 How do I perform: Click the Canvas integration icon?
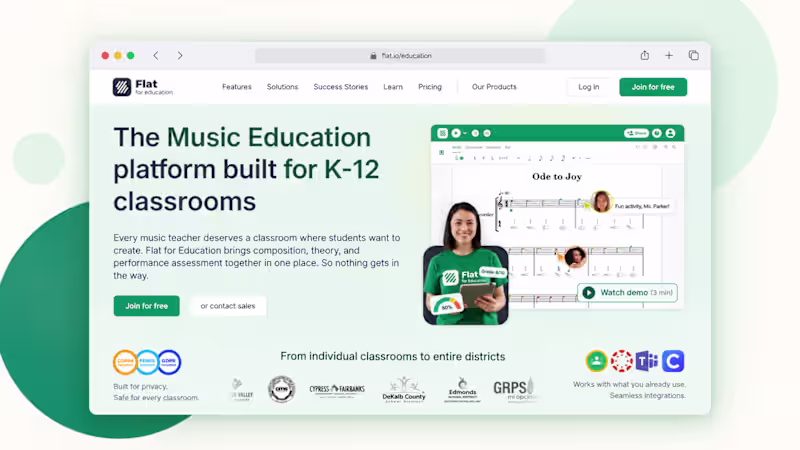click(621, 361)
